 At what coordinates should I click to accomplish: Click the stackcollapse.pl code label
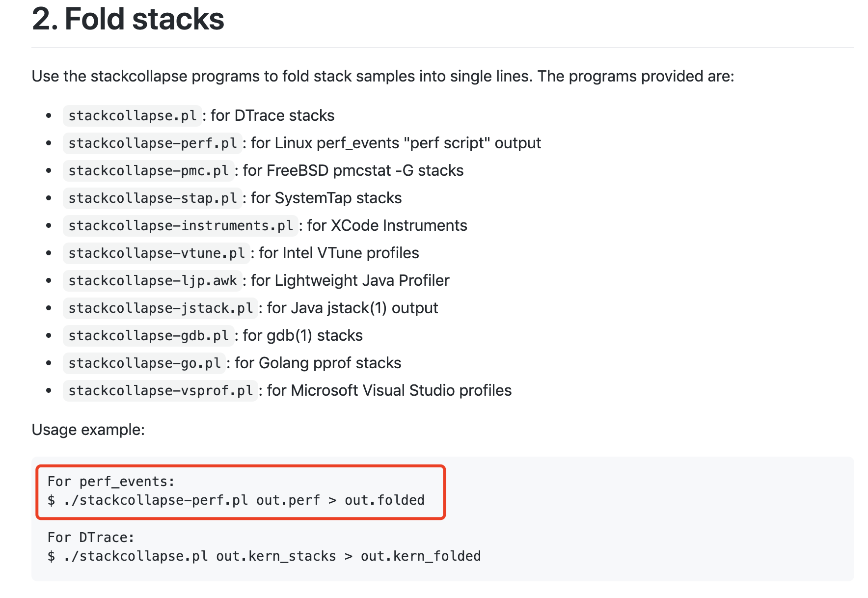(133, 115)
